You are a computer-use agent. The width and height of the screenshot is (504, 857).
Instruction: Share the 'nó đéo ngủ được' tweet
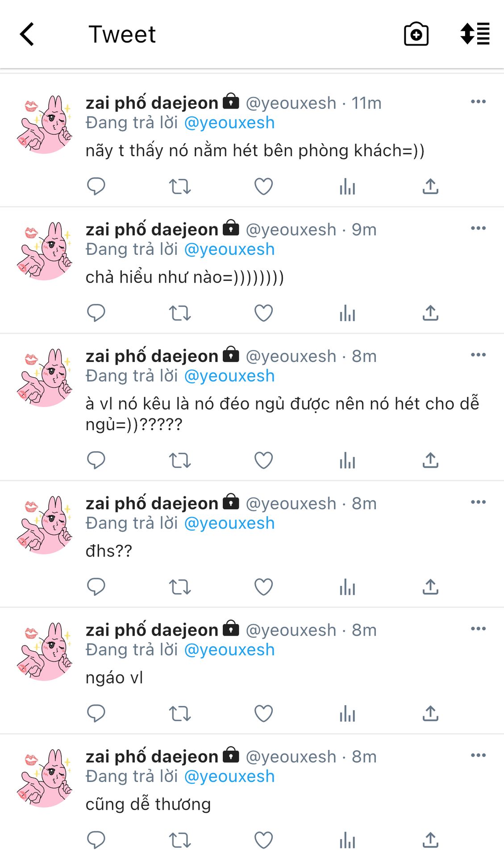(430, 460)
